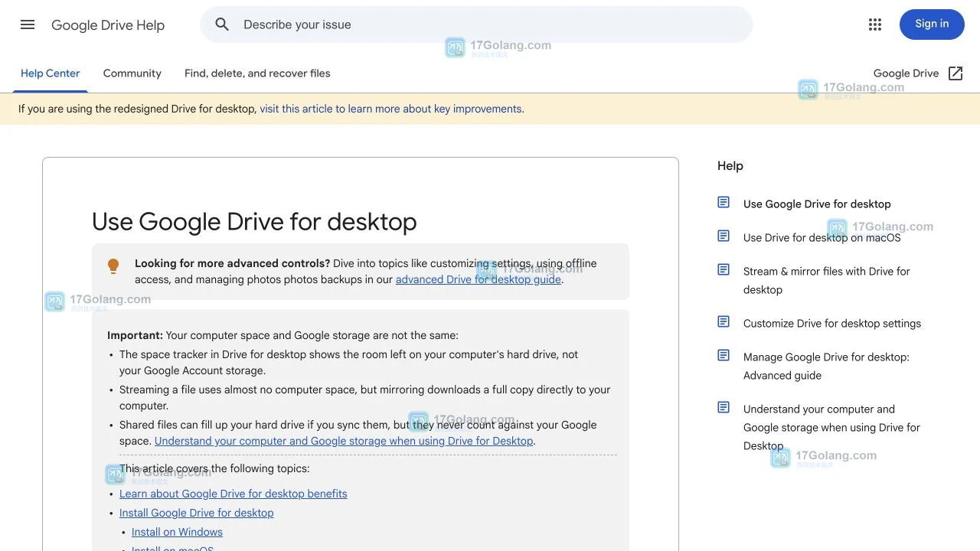Jump to Install on Windows section

coord(177,532)
